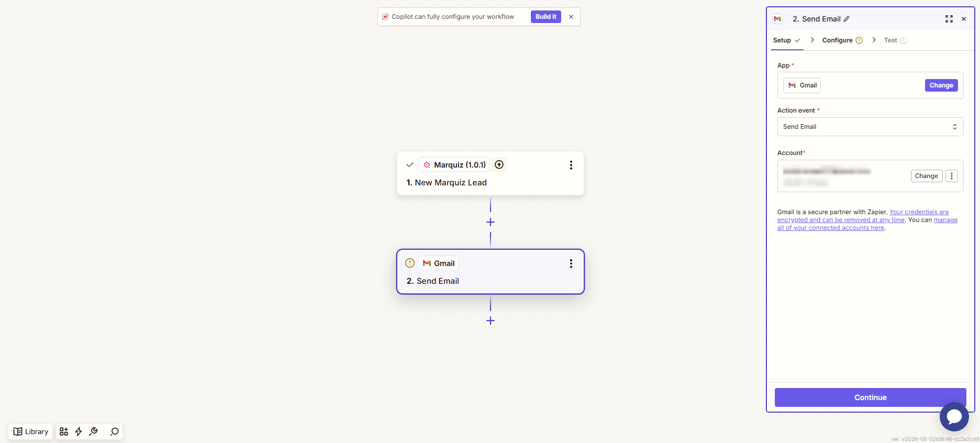Click the components grid icon in bottom toolbar
This screenshot has height=443, width=980.
point(64,431)
